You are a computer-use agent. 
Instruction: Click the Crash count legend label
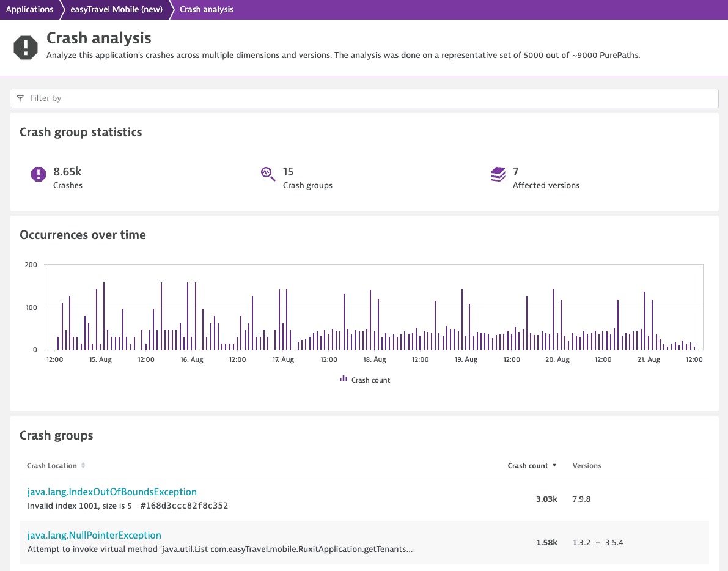coord(370,380)
